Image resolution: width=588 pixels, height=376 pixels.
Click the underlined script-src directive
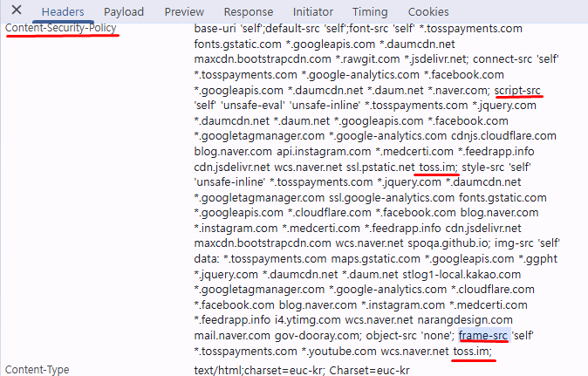click(x=517, y=91)
